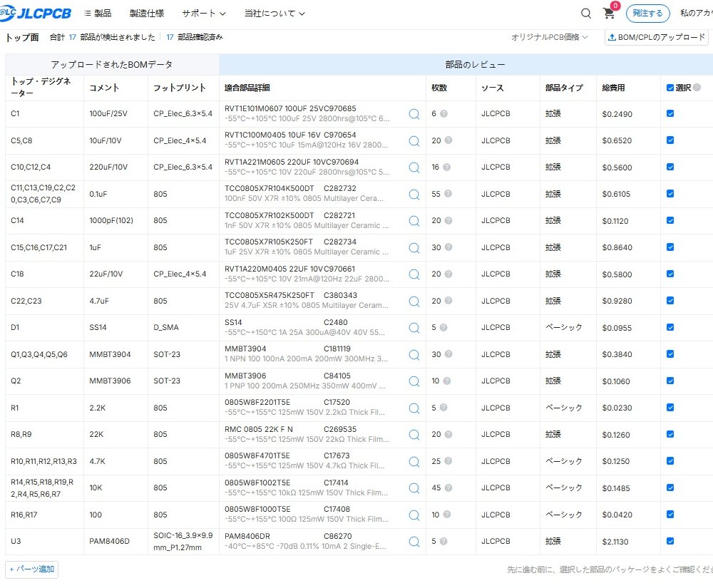The image size is (713, 588).
Task: Search part for SS14 C2480 row
Action: click(x=414, y=328)
